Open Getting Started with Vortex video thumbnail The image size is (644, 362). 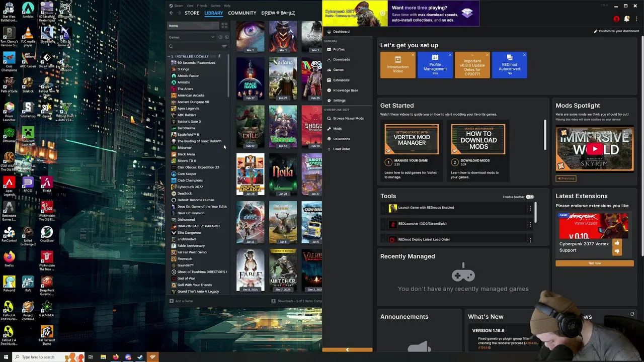coord(412,139)
